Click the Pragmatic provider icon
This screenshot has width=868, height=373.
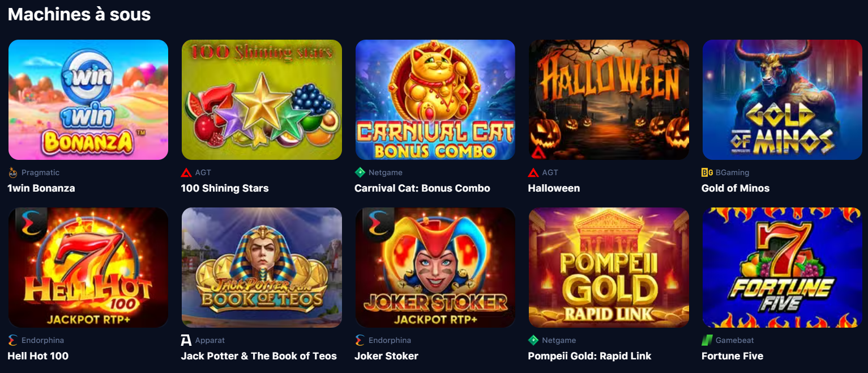click(x=13, y=172)
